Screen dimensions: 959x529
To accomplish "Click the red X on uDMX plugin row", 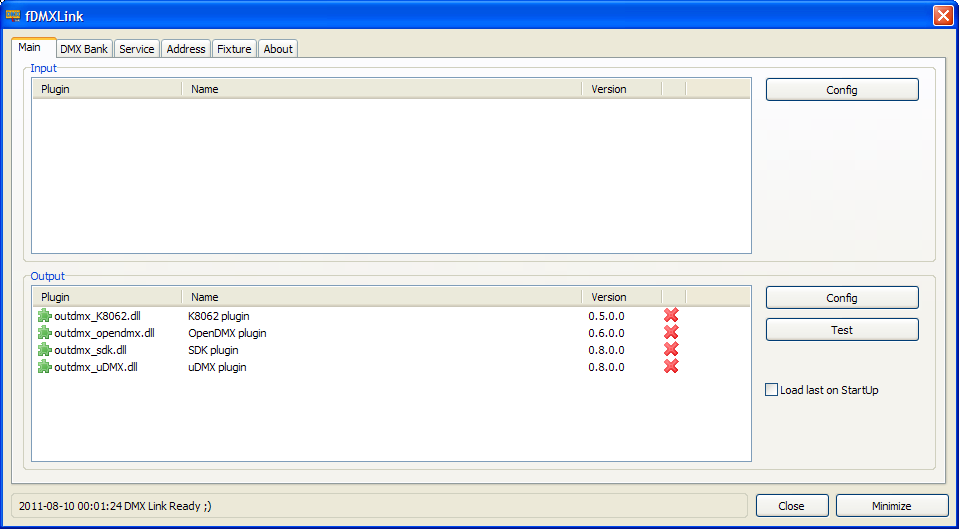I will coord(671,366).
